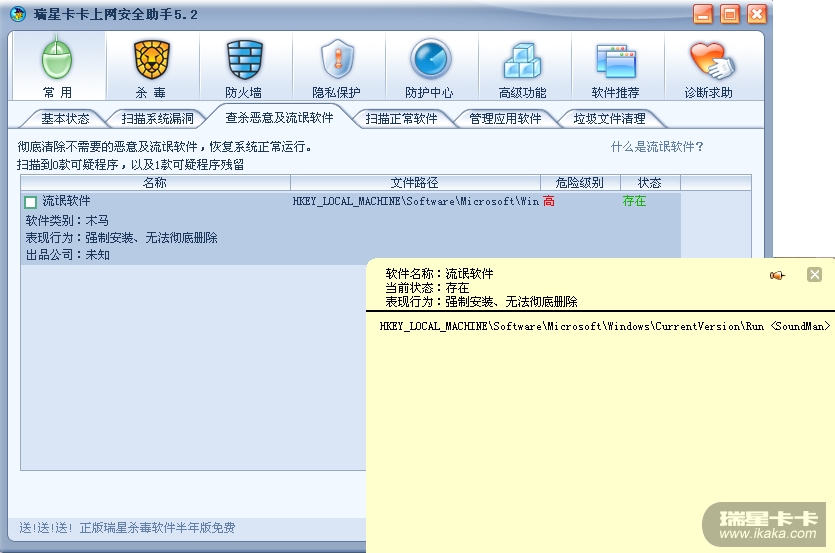
Task: Switch to the 管理应用软件 tab
Action: (505, 119)
